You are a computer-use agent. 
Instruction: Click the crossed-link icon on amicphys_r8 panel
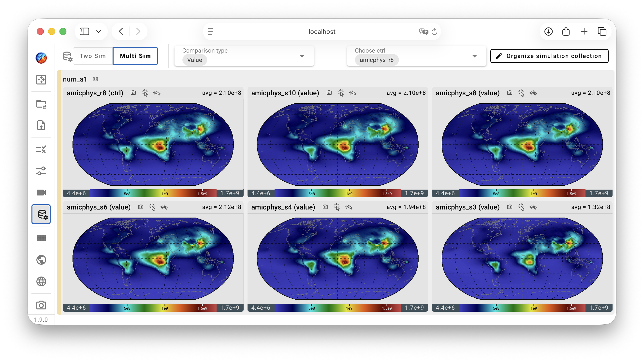pos(157,93)
